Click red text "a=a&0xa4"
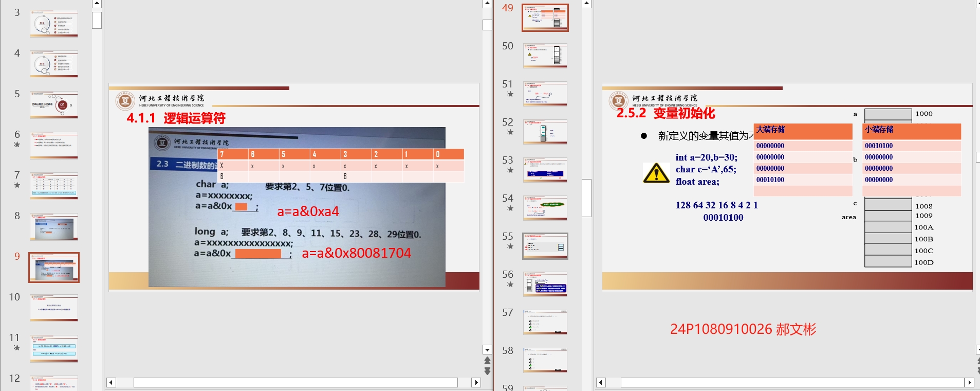This screenshot has width=980, height=391. click(308, 211)
